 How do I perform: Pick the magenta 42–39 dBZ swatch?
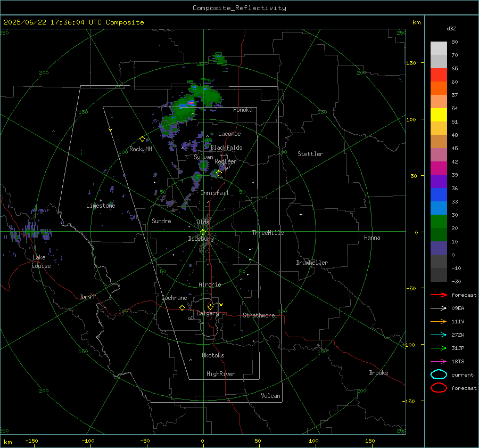(439, 168)
